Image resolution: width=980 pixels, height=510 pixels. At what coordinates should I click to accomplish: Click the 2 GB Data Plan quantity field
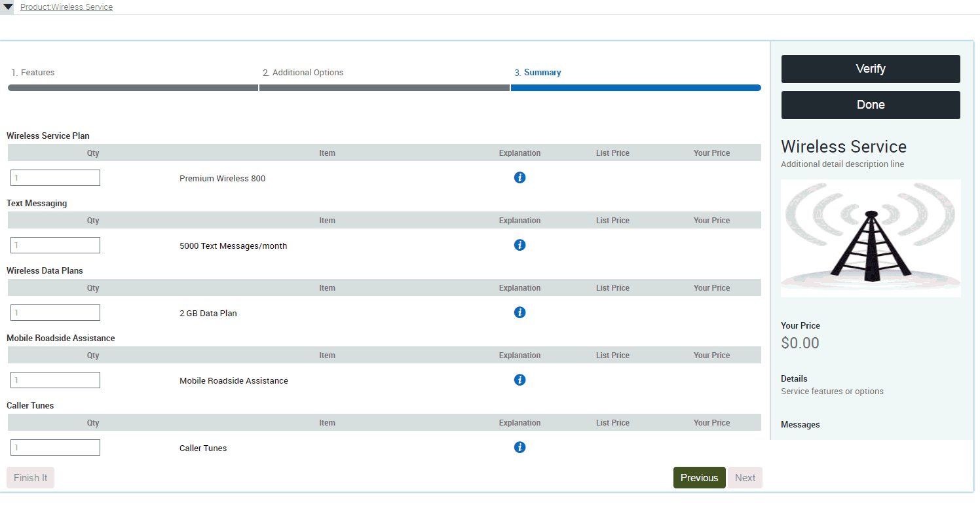55,312
